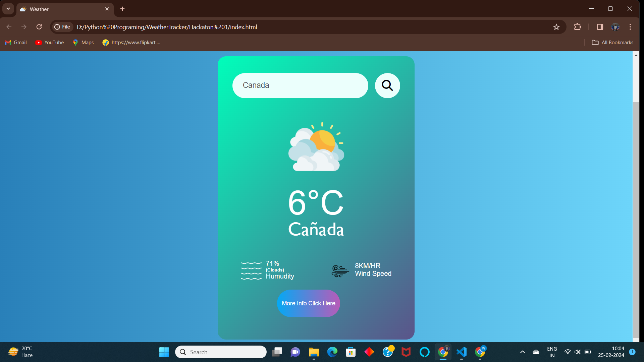
Task: Click the magnifying glass search button
Action: click(387, 85)
